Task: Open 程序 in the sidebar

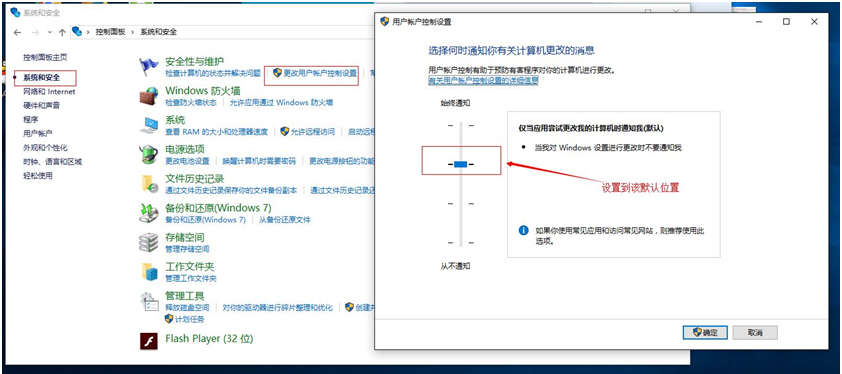Action: (x=31, y=119)
